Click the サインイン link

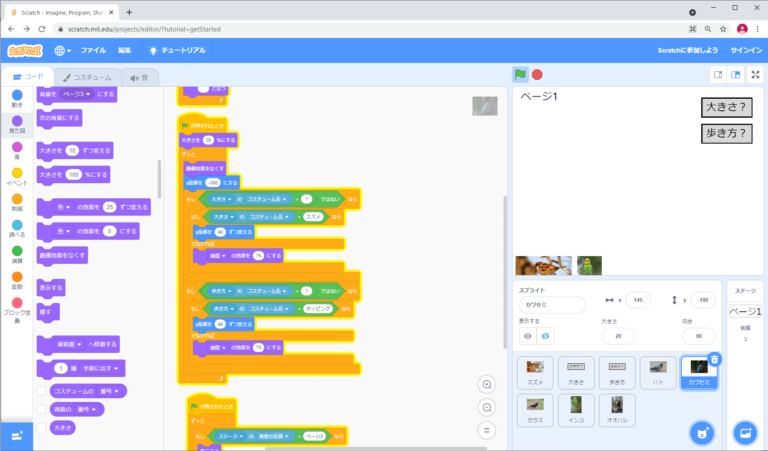click(x=744, y=50)
